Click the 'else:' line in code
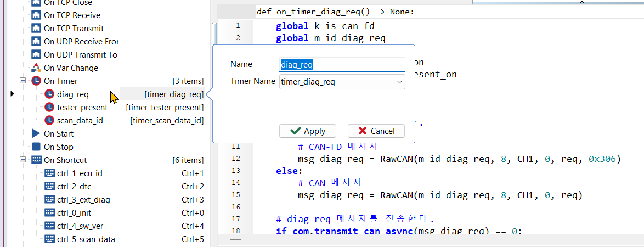Screen dimensions: 644x247 (289, 171)
